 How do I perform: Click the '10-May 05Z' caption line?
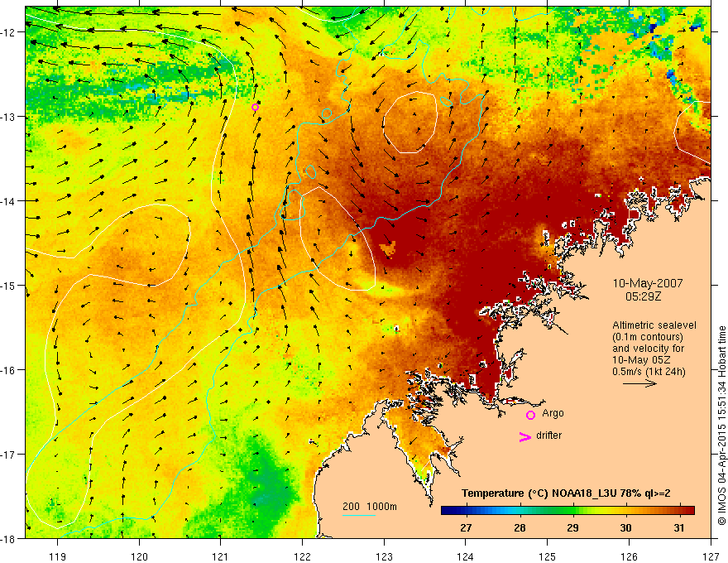click(x=642, y=360)
